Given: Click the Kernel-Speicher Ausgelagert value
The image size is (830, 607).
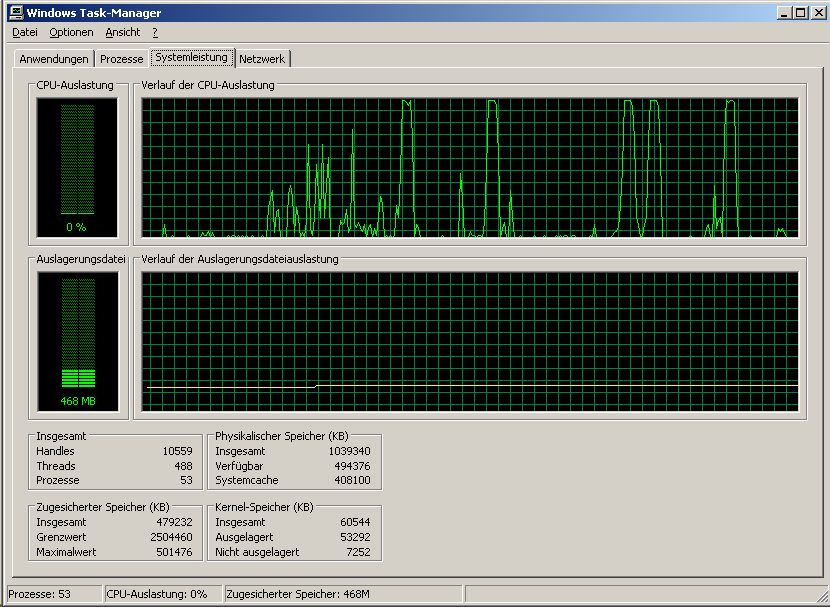Looking at the screenshot, I should (353, 537).
